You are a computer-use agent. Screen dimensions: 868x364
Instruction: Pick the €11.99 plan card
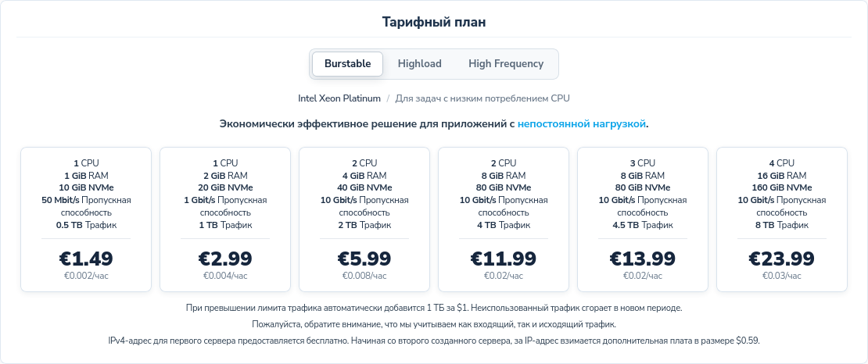pyautogui.click(x=504, y=219)
